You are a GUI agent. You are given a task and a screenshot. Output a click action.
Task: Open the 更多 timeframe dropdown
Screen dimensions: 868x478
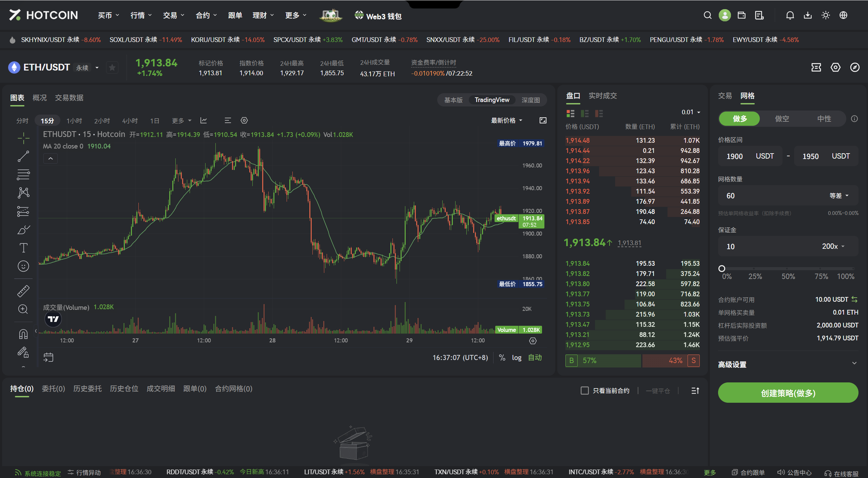tap(181, 121)
